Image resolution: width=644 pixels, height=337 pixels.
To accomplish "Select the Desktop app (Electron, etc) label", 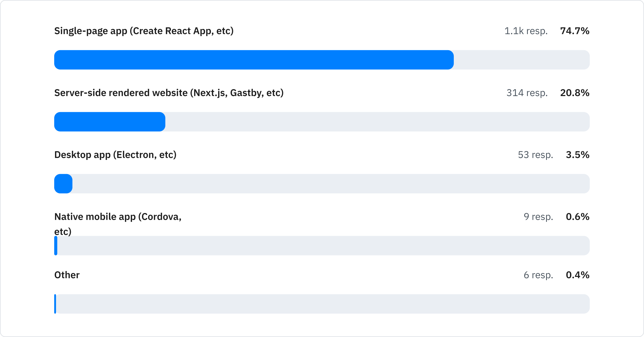I will pos(115,155).
